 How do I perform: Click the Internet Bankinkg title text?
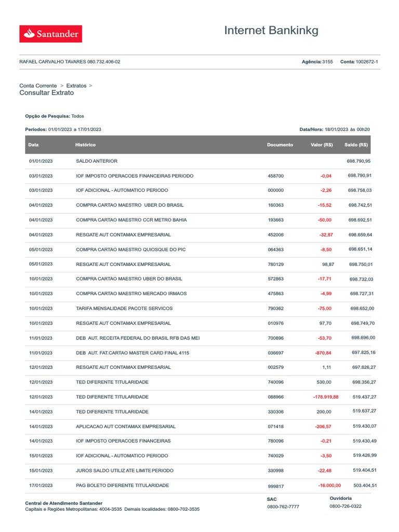click(x=271, y=31)
